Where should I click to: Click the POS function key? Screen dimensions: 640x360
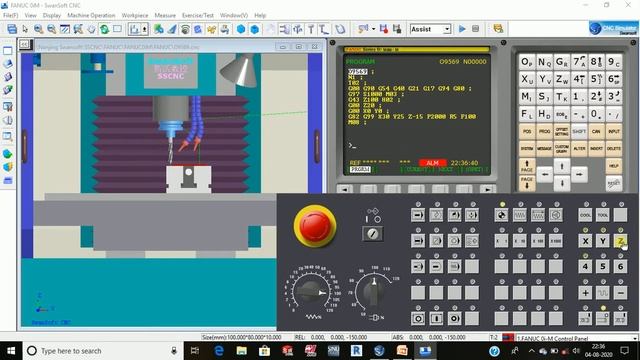pos(527,132)
